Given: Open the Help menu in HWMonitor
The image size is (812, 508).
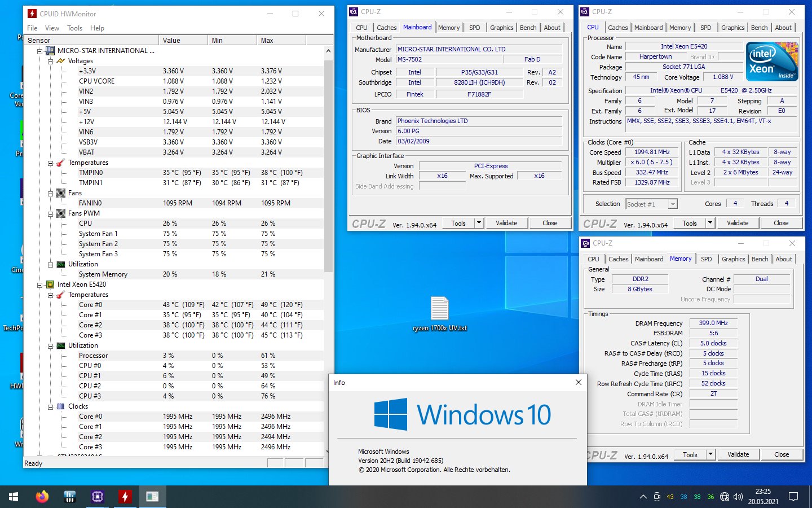Looking at the screenshot, I should 97,28.
